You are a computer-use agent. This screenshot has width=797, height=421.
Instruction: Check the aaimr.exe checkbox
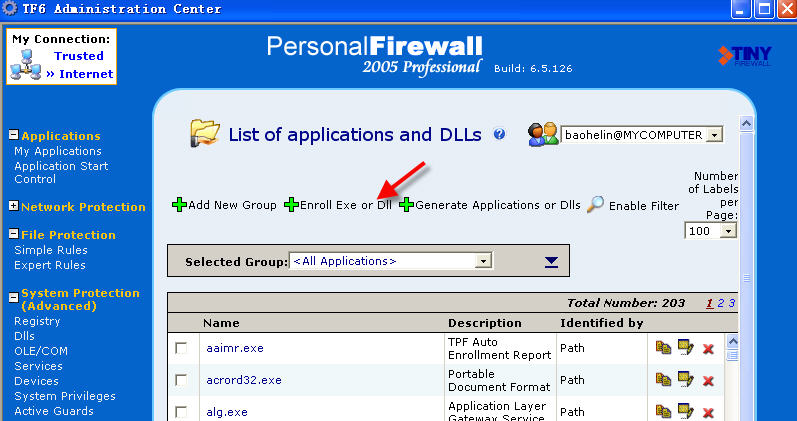[x=181, y=348]
